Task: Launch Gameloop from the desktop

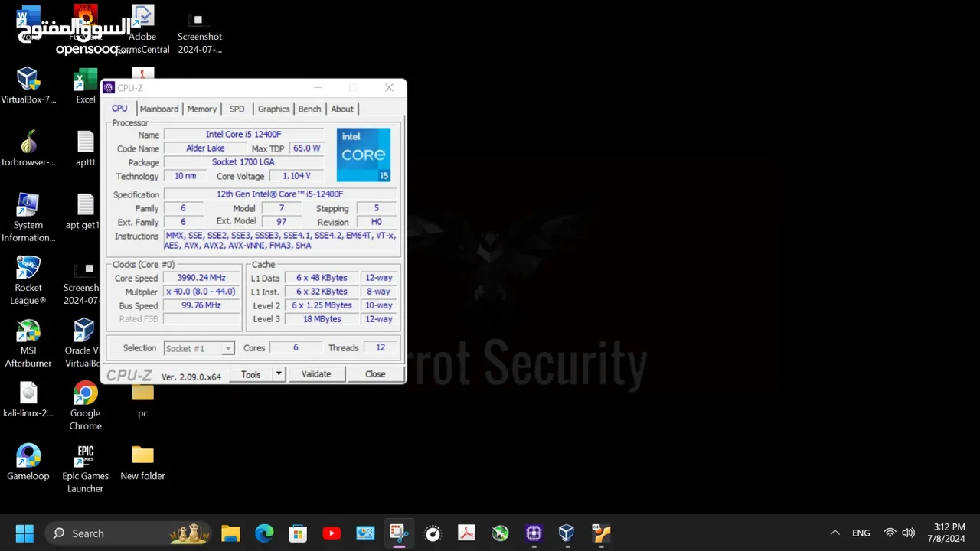Action: tap(28, 462)
